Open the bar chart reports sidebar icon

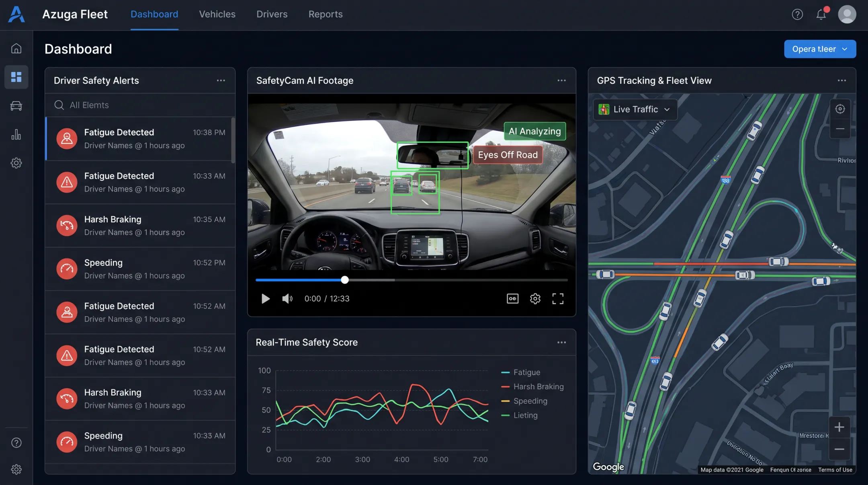pos(16,134)
